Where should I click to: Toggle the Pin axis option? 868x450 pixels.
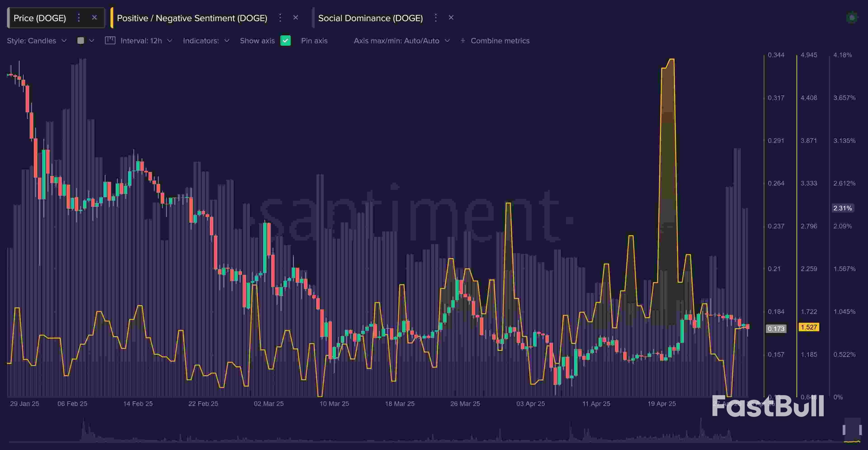(x=314, y=41)
